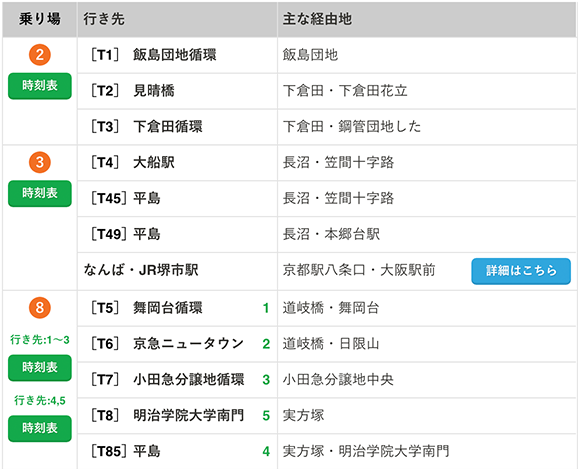Click the orange bus stop 8 badge

[40, 308]
